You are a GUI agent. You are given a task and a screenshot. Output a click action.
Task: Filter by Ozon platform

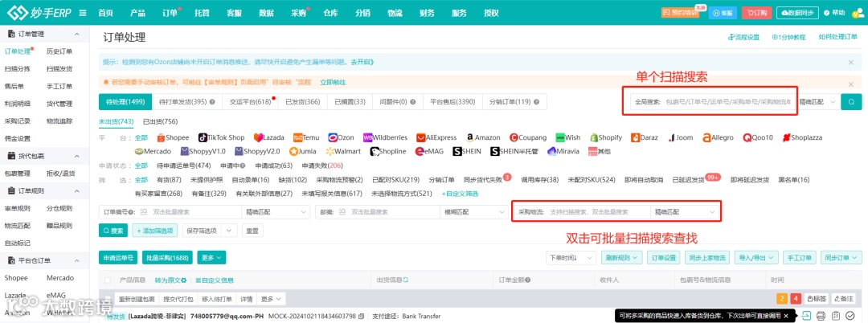click(341, 137)
